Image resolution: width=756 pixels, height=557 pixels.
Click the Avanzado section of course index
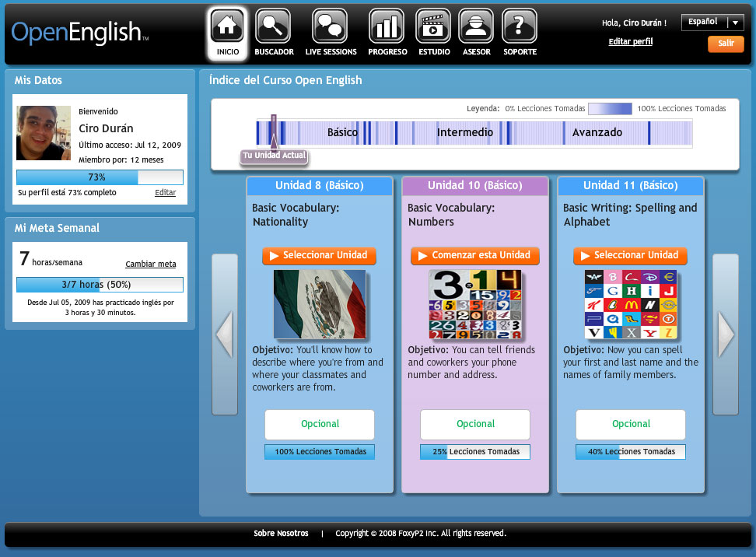point(597,132)
